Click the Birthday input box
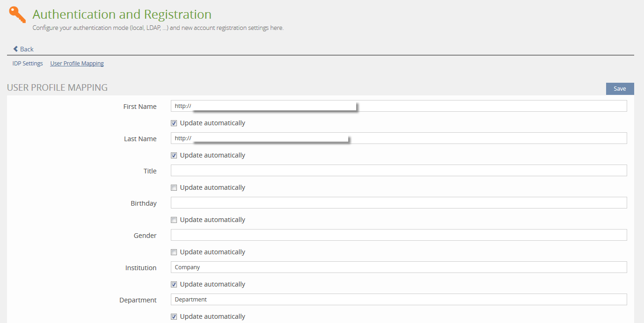Screen dimensions: 644x323 click(x=398, y=203)
